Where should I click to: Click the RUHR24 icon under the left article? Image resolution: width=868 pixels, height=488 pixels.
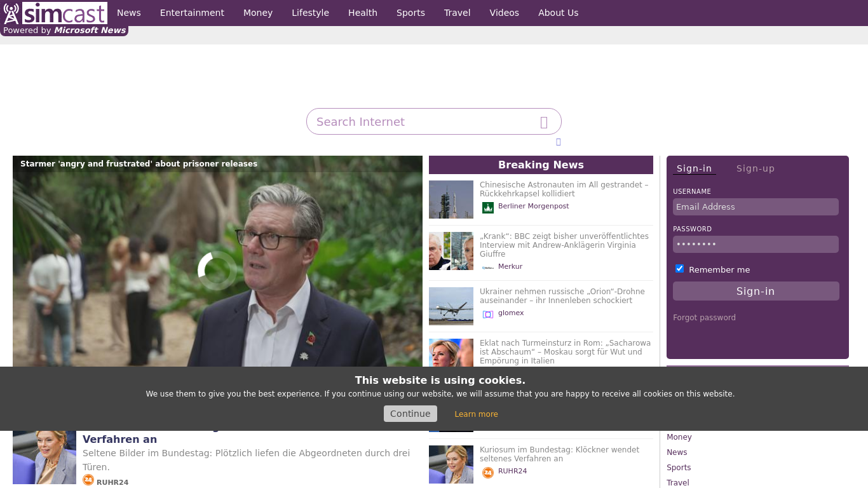tap(88, 480)
